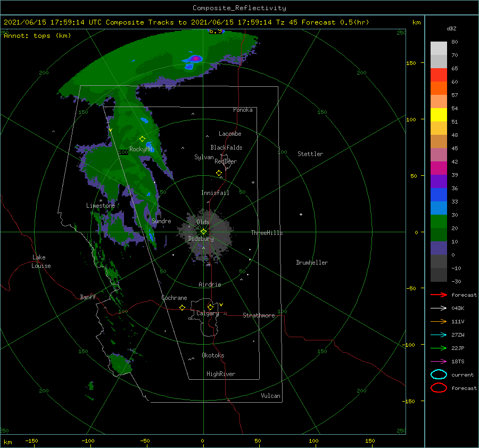The width and height of the screenshot is (479, 448).
Task: Click the Drumheller city label
Action: coord(312,263)
